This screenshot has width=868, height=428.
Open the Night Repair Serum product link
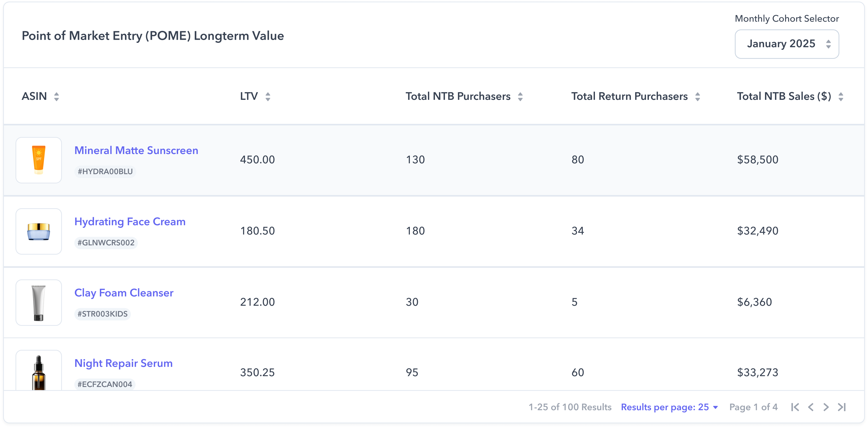tap(123, 363)
